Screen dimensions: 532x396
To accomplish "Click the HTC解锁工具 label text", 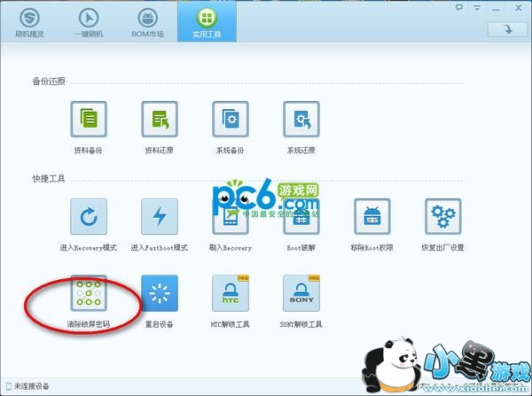I will click(230, 324).
